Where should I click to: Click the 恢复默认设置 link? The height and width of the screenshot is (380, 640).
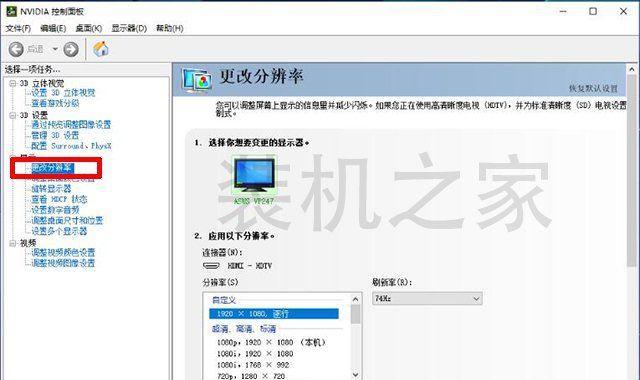(593, 89)
